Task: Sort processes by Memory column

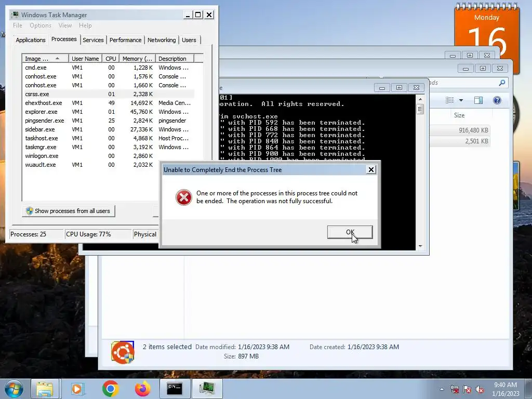Action: (x=137, y=59)
